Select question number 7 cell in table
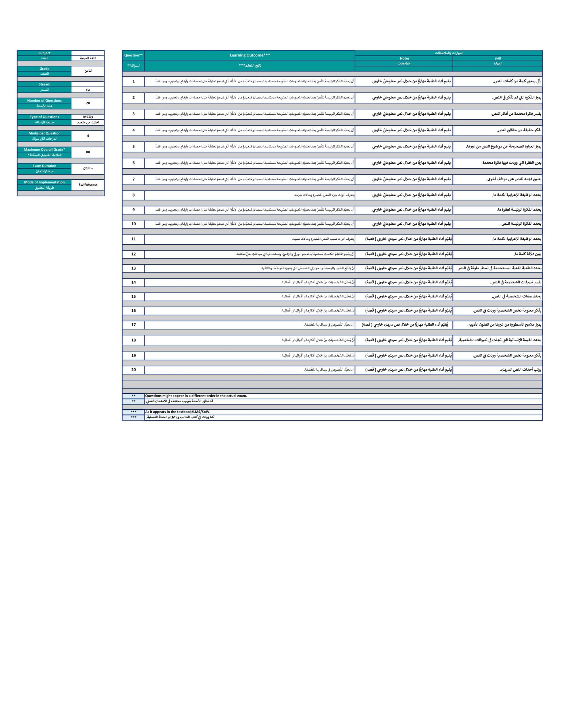Screen dimensions: 562x728 pyautogui.click(x=134, y=179)
